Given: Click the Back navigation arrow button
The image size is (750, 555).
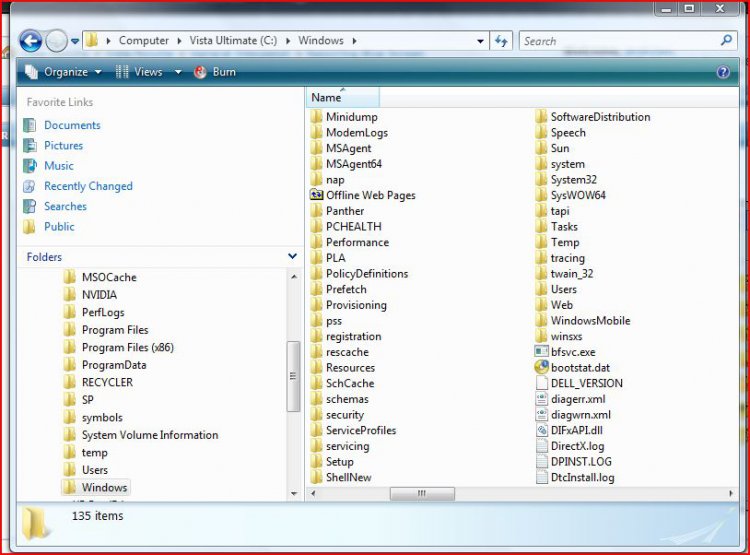Looking at the screenshot, I should click(x=31, y=41).
